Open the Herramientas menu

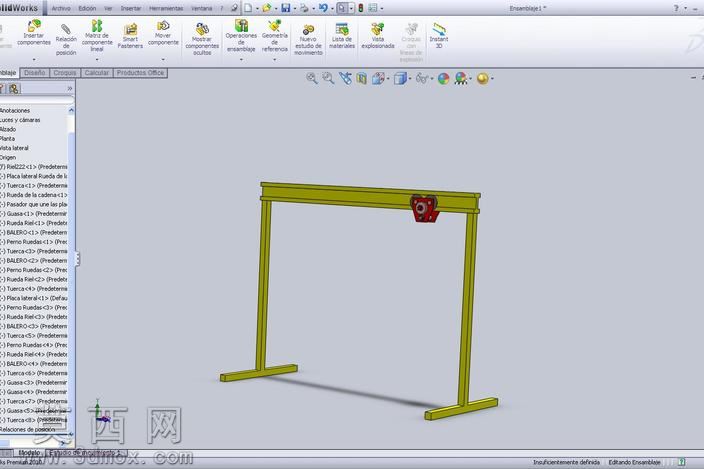[166, 9]
